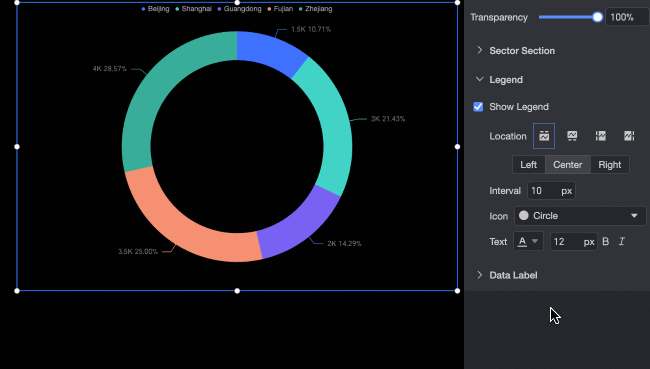Viewport: 650px width, 369px height.
Task: Click the Zhejiang legend entry
Action: (315, 9)
